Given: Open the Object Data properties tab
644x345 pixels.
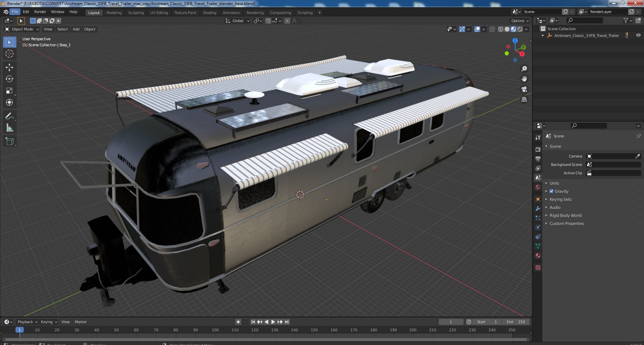Looking at the screenshot, I should coord(538,246).
